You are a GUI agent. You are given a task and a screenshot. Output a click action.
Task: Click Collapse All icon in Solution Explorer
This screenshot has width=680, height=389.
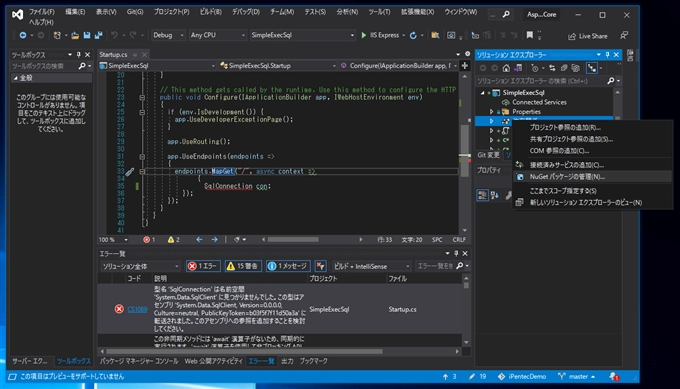click(564, 68)
